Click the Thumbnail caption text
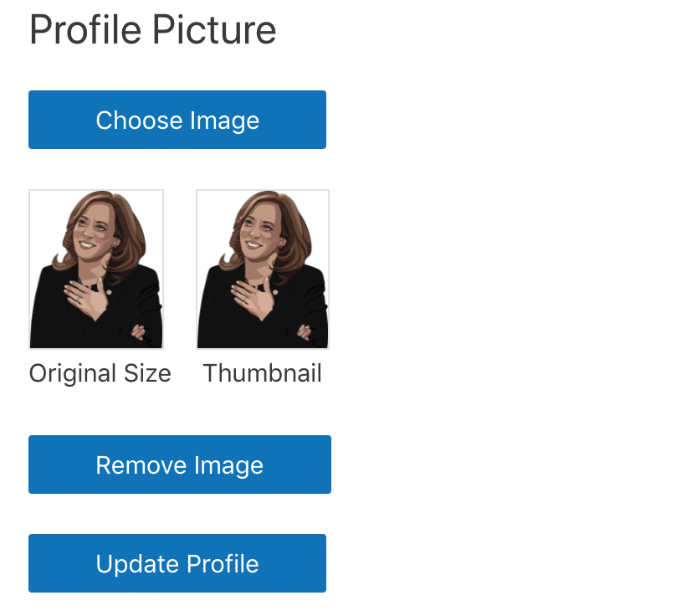This screenshot has width=676, height=616. point(263,373)
